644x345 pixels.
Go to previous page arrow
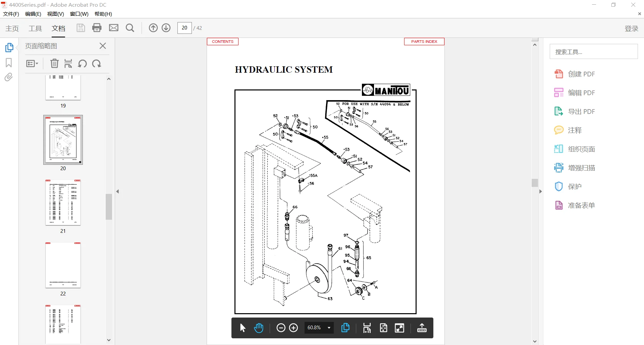tap(153, 28)
